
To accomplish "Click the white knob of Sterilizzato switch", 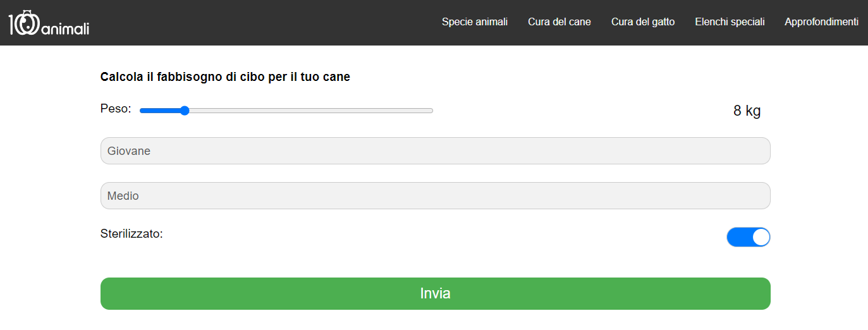I will coord(761,237).
